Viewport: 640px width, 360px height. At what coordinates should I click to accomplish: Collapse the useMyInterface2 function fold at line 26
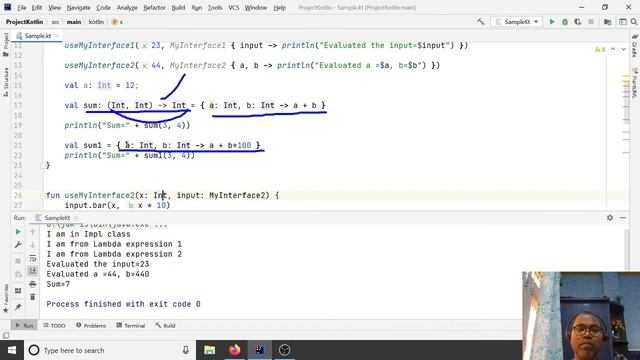[42, 196]
